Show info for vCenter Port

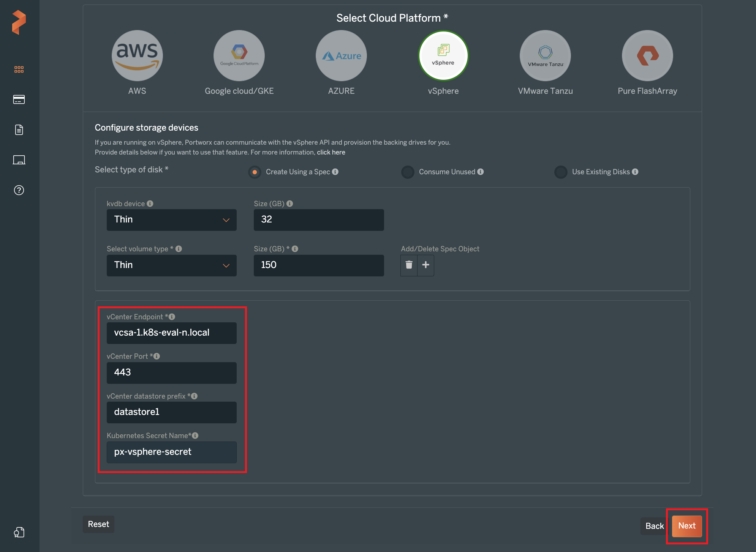[157, 356]
